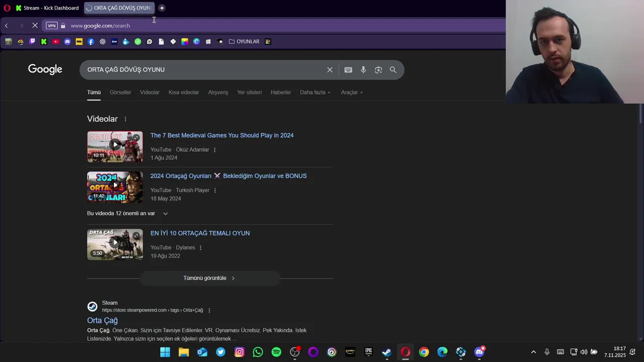Select the Tümü results tab
Viewport: 644px width, 362px height.
click(x=94, y=93)
